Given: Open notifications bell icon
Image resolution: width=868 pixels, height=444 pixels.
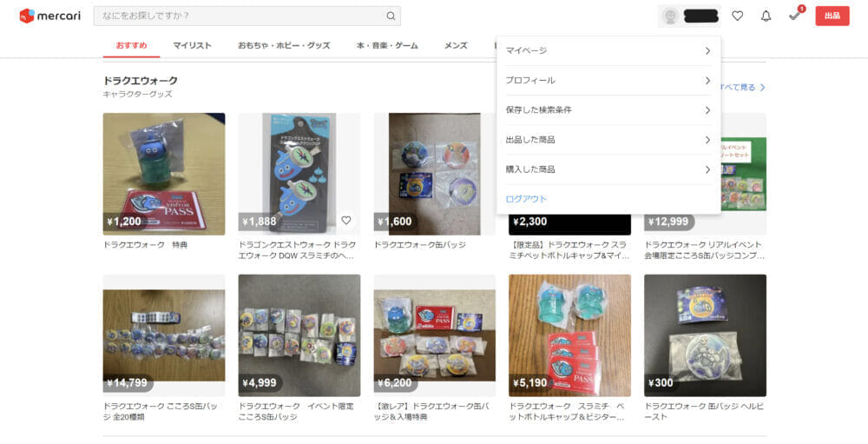Looking at the screenshot, I should click(x=766, y=17).
